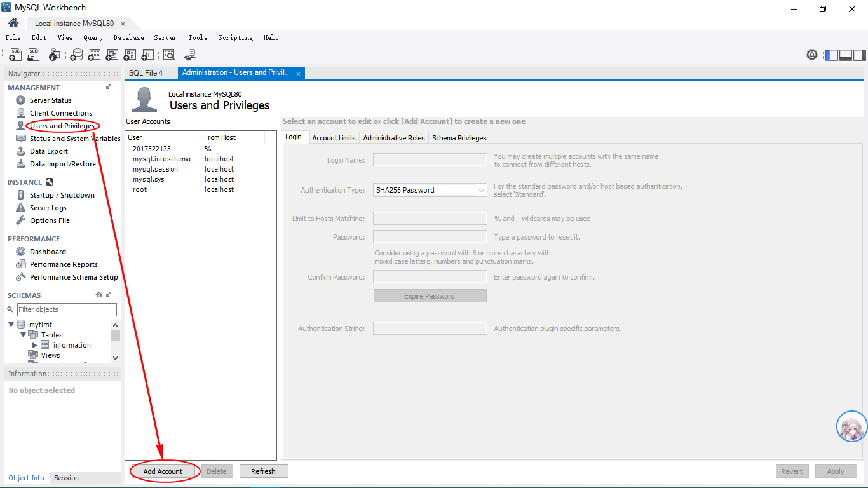Viewport: 868px width, 488px height.
Task: Open SQL script file toolbar icon
Action: coord(33,55)
